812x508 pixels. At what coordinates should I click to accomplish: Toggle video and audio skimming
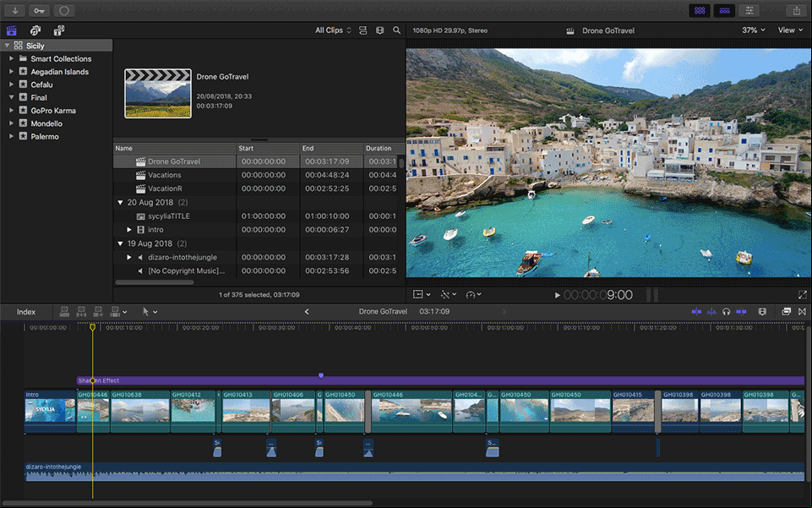click(x=696, y=312)
